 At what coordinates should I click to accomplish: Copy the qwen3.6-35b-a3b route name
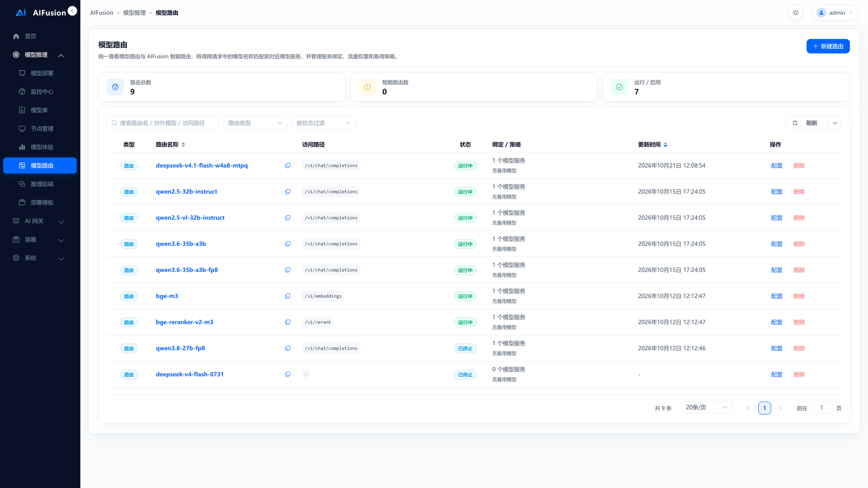pos(288,244)
